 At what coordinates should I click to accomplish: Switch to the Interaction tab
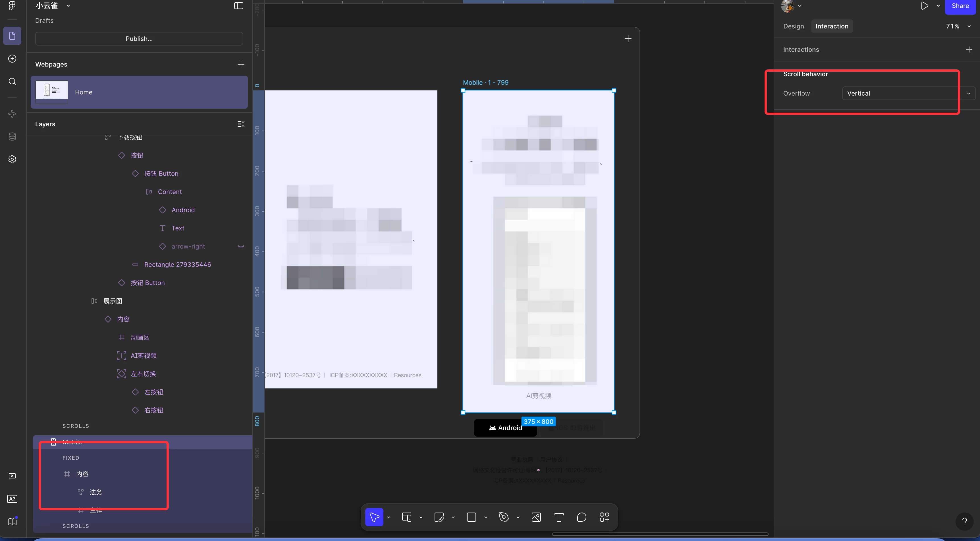[x=832, y=26]
